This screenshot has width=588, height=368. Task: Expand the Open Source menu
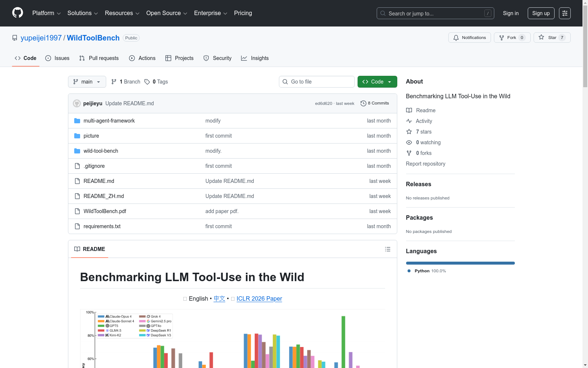pos(167,13)
